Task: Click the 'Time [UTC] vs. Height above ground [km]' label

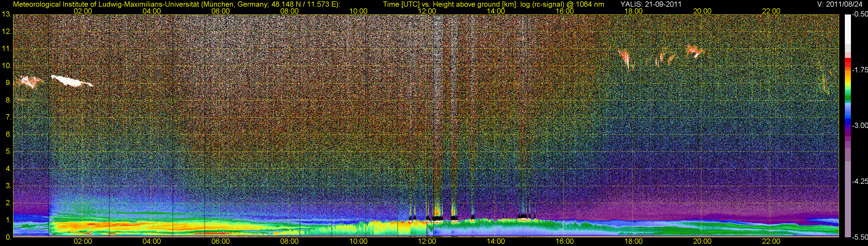Action: [450, 4]
